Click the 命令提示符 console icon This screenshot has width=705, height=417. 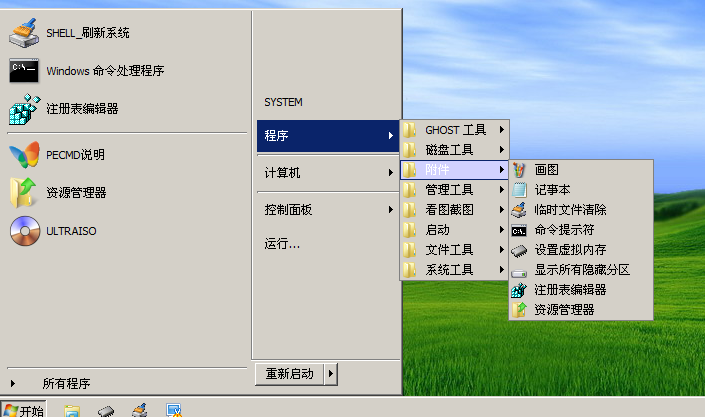pyautogui.click(x=519, y=231)
